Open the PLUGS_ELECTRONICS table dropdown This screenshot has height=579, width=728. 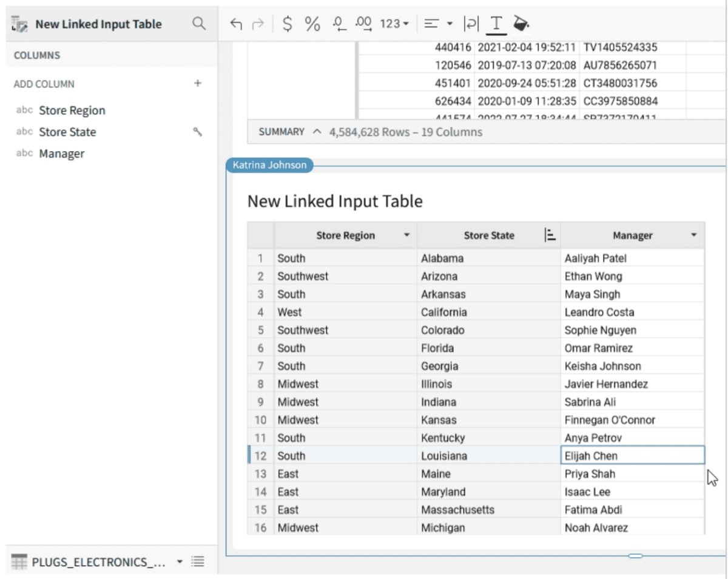[x=179, y=562]
